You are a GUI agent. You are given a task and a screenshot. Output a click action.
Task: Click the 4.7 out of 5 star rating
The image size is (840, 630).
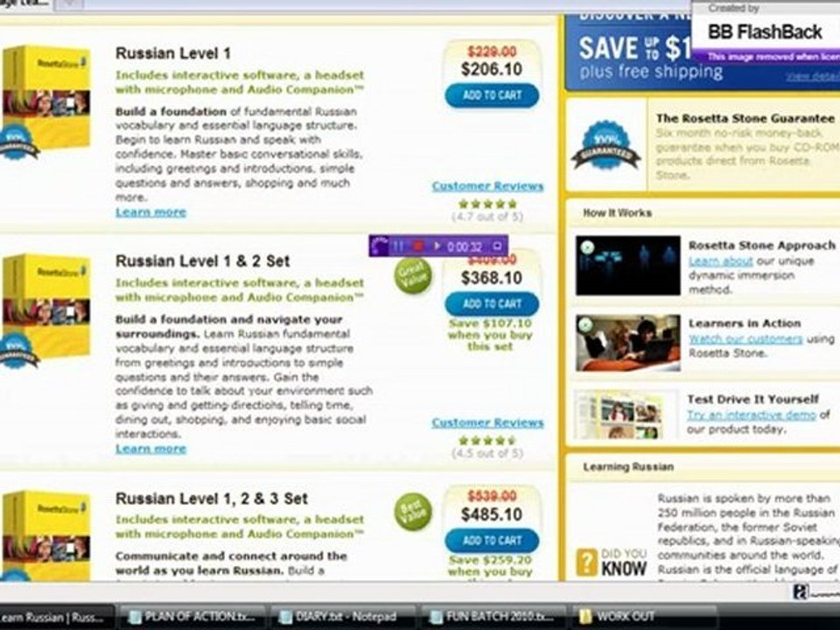pos(487,204)
